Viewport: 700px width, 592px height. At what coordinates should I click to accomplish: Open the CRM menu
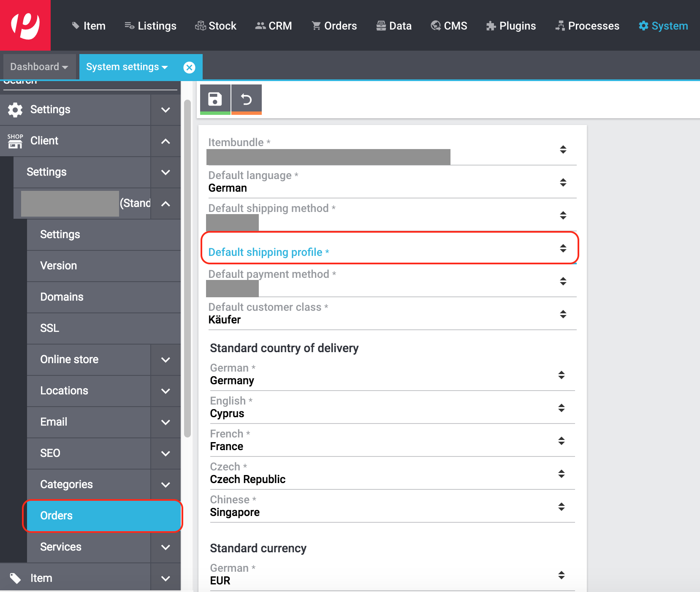click(x=274, y=26)
